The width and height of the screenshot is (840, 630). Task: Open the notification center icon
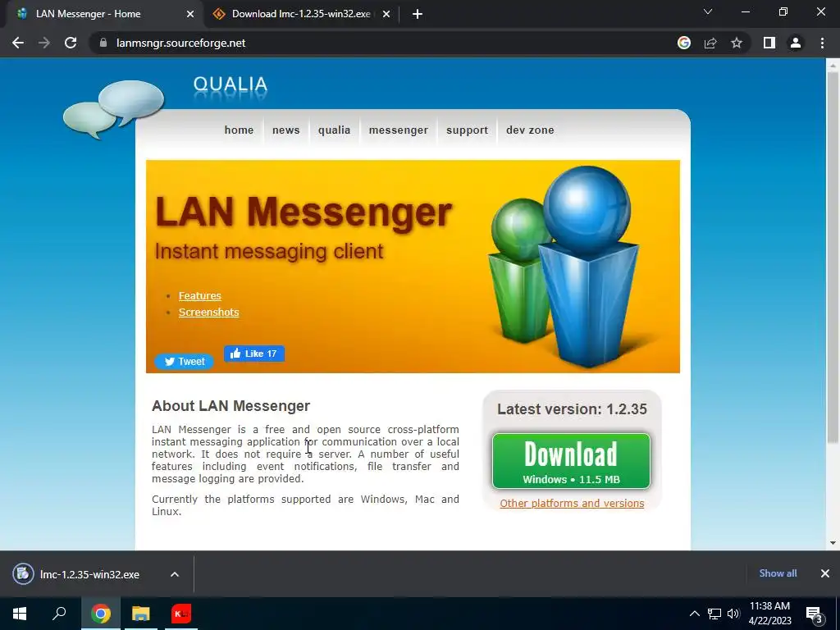(815, 614)
